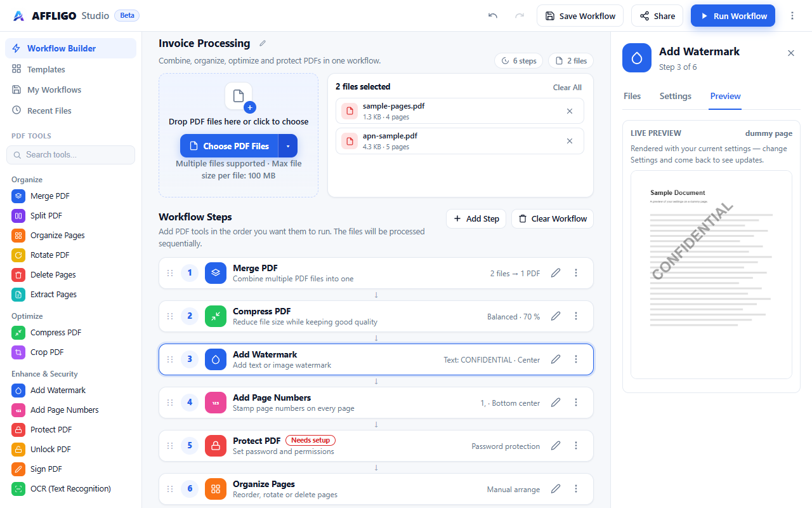
Task: Select the OCR (Text Recognition) tool
Action: [x=70, y=489]
